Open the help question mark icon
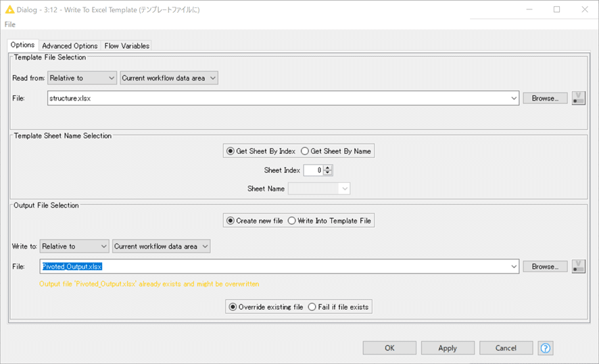Image resolution: width=599 pixels, height=364 pixels. [546, 348]
